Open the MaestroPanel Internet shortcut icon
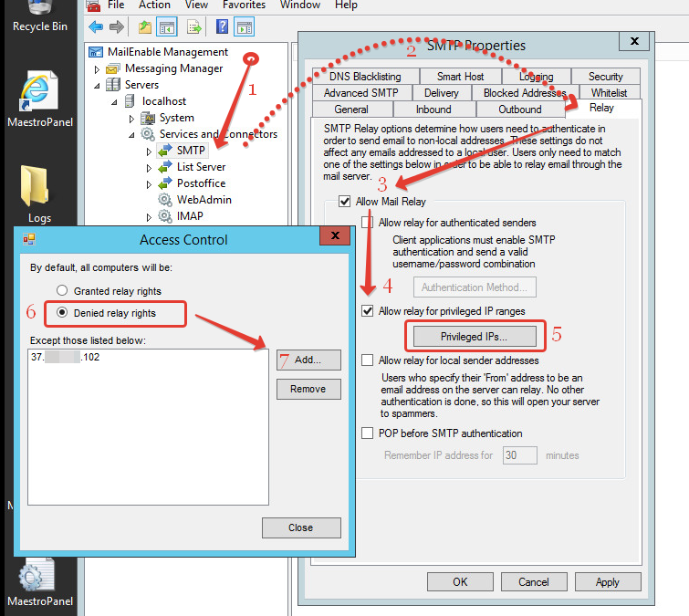 pyautogui.click(x=38, y=90)
